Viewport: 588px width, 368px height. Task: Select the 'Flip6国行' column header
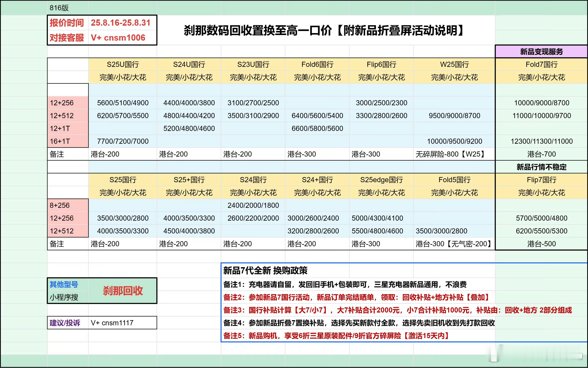[x=381, y=65]
